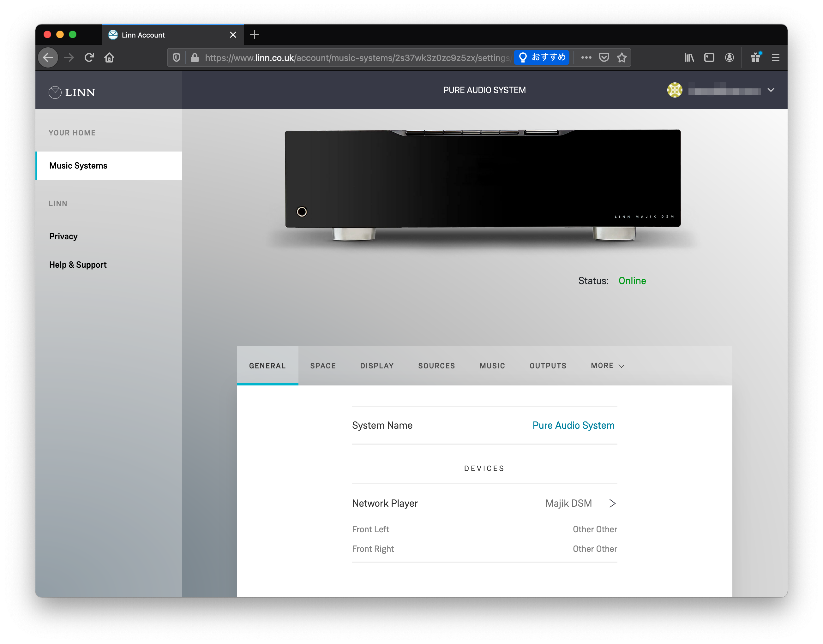Click the LINN logo in header

[72, 92]
